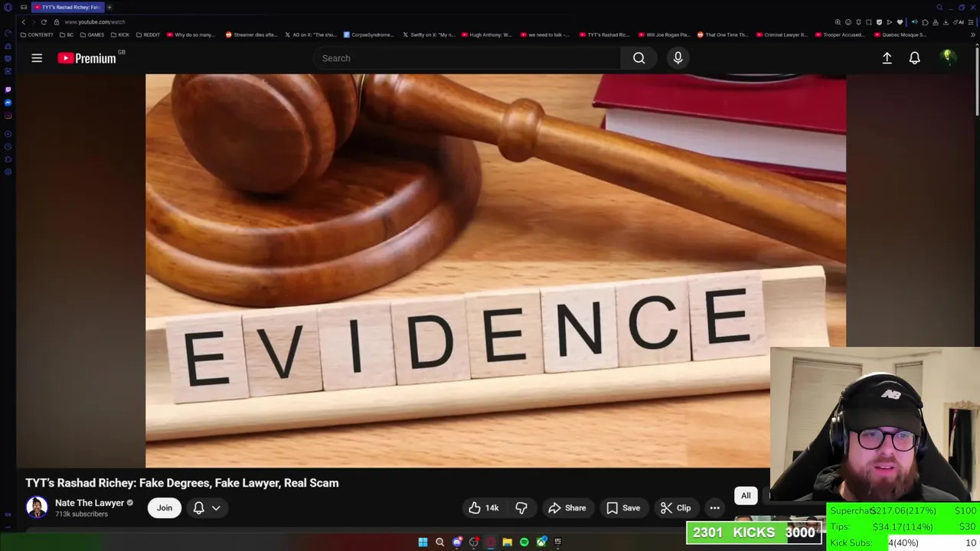The width and height of the screenshot is (980, 551).
Task: Open a new browser tab
Action: pos(109,8)
